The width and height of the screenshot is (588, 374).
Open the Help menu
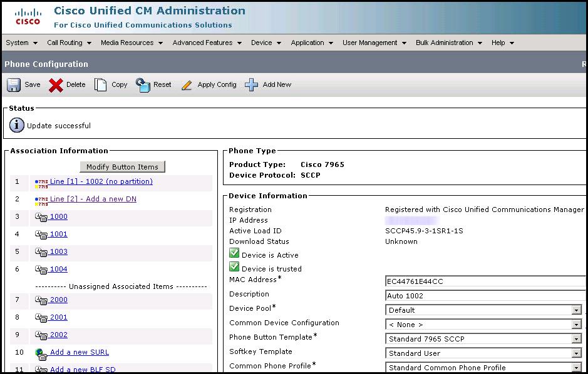[x=502, y=43]
